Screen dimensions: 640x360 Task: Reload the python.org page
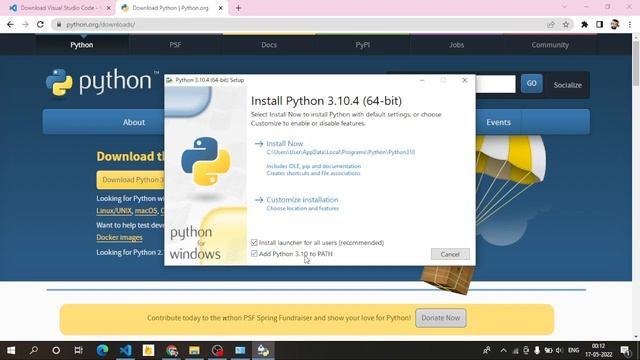40,24
